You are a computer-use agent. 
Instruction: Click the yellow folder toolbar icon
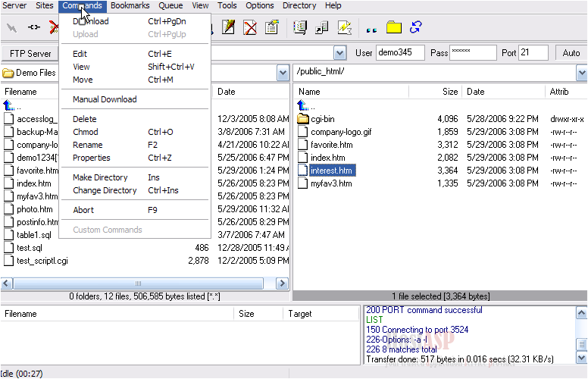(394, 27)
